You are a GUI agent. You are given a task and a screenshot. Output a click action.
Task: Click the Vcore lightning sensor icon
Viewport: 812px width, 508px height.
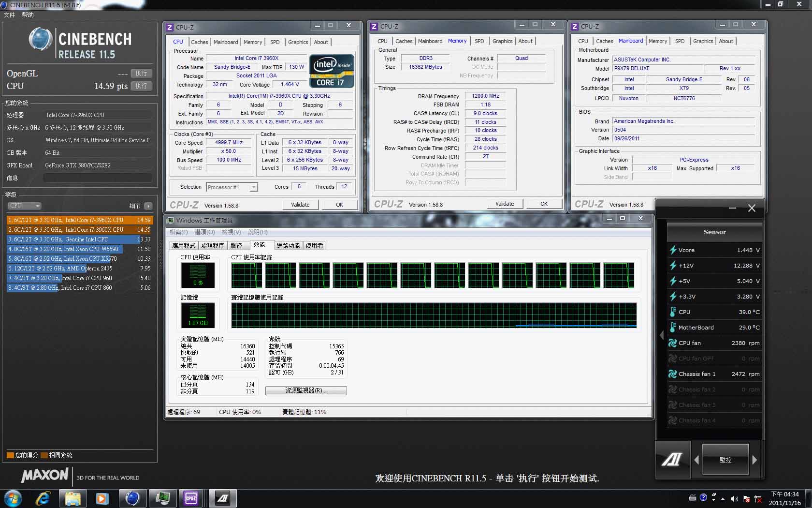point(672,250)
